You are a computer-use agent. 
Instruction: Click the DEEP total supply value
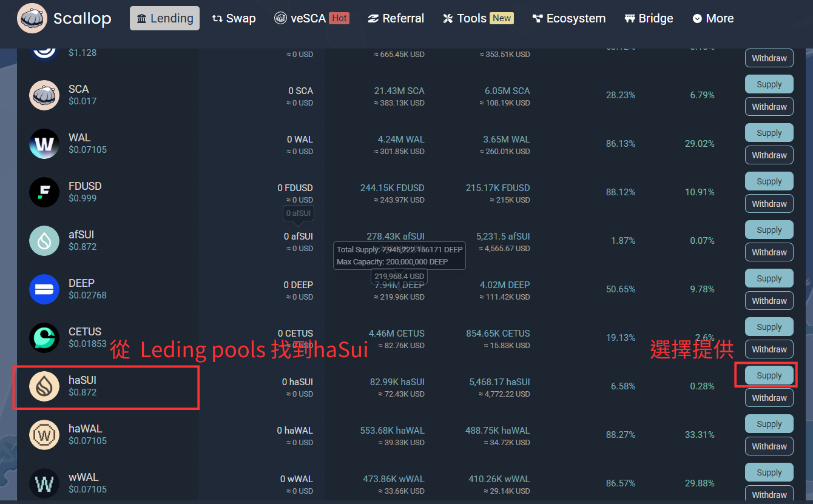(x=399, y=285)
